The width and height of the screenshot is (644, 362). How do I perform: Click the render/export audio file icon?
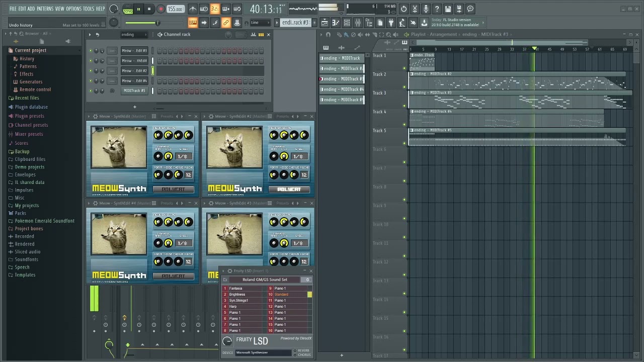459,9
